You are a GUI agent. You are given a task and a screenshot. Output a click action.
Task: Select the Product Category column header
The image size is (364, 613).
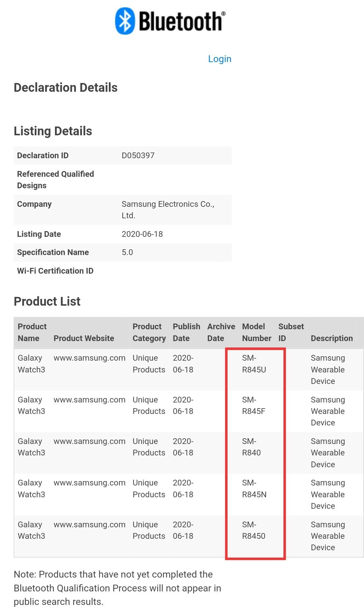149,332
